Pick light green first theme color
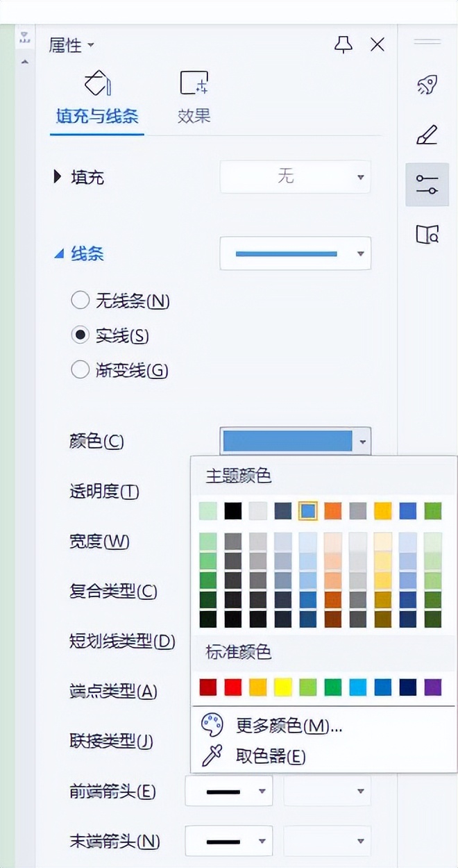 click(208, 511)
